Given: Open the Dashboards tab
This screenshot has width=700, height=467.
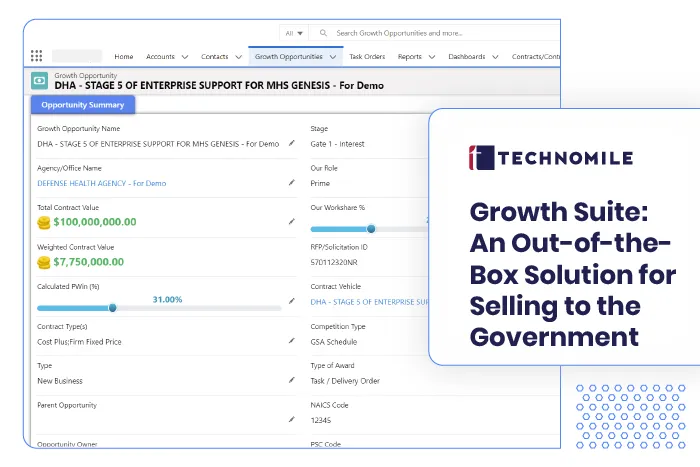Looking at the screenshot, I should click(467, 57).
